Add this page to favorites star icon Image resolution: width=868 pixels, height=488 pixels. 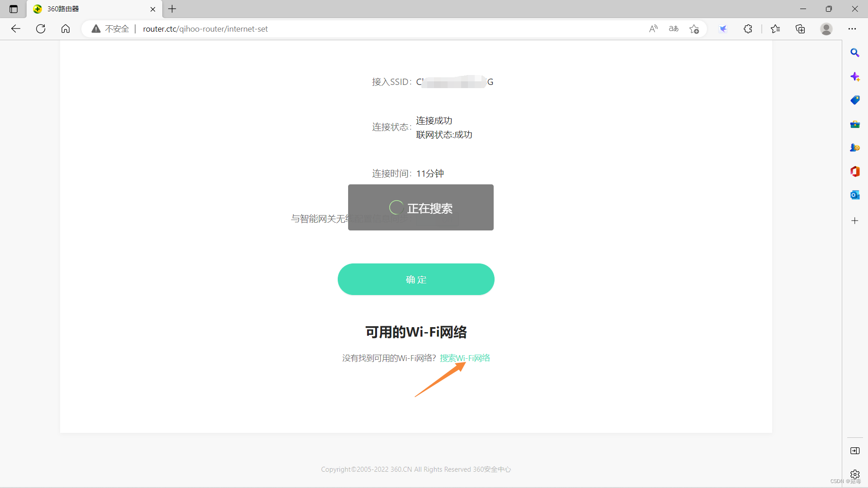coord(694,29)
